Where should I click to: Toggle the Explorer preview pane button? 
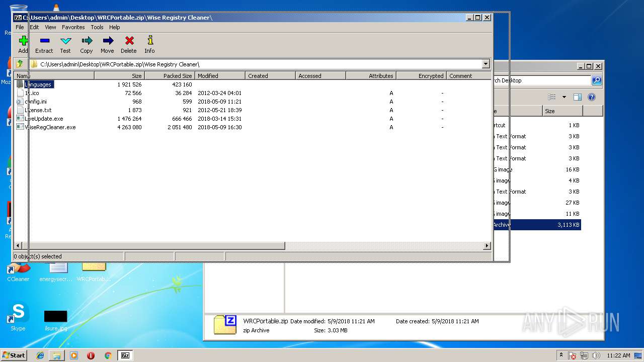coord(578,97)
